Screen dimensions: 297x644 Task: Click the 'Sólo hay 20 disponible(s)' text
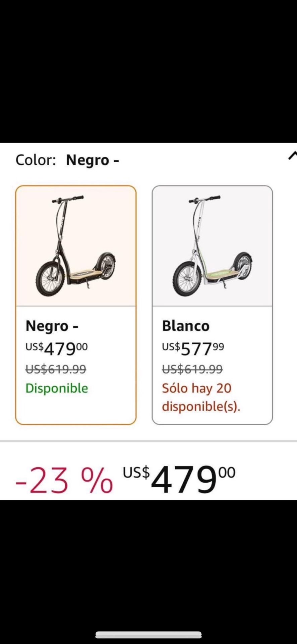click(x=201, y=397)
